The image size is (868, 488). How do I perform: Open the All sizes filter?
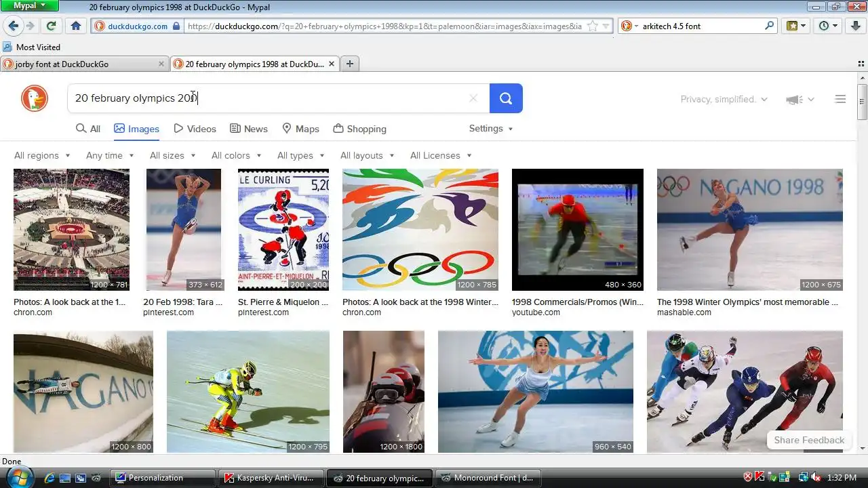172,155
